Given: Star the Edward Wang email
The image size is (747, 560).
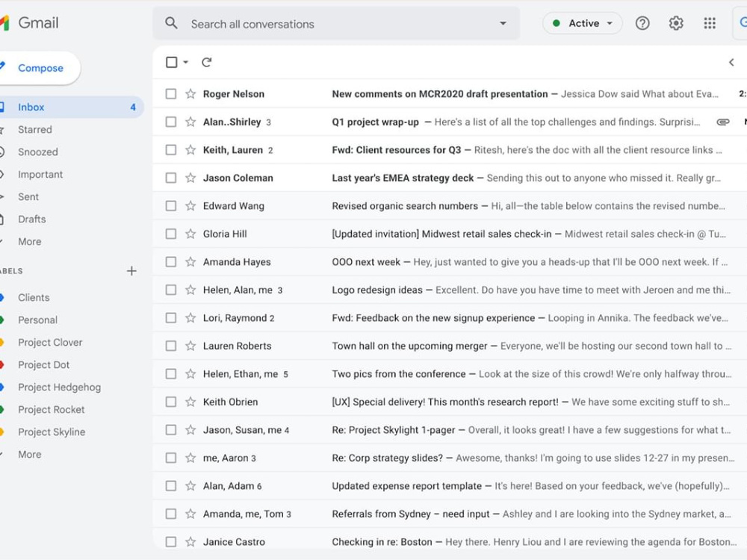Looking at the screenshot, I should click(190, 206).
